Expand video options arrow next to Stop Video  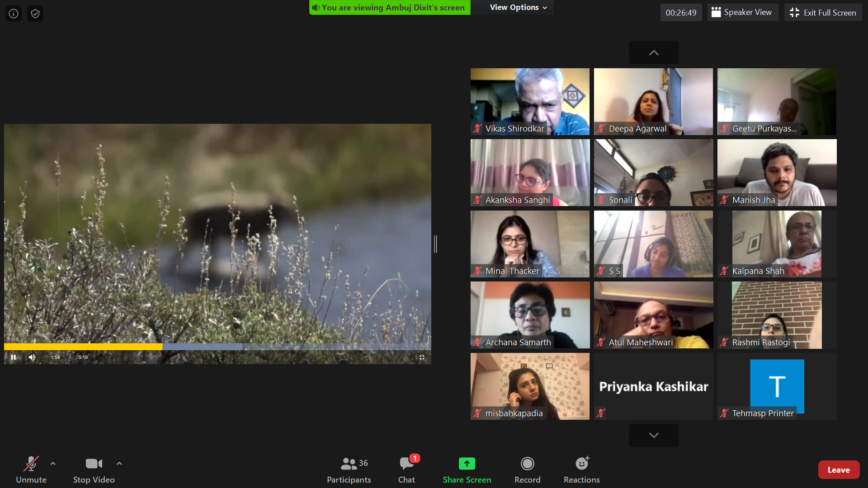point(119,464)
